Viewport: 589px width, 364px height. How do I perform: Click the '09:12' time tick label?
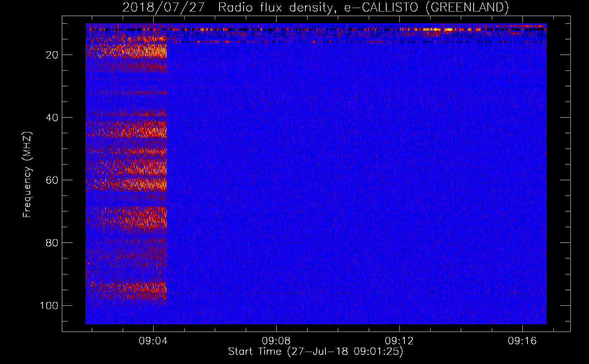pos(399,341)
